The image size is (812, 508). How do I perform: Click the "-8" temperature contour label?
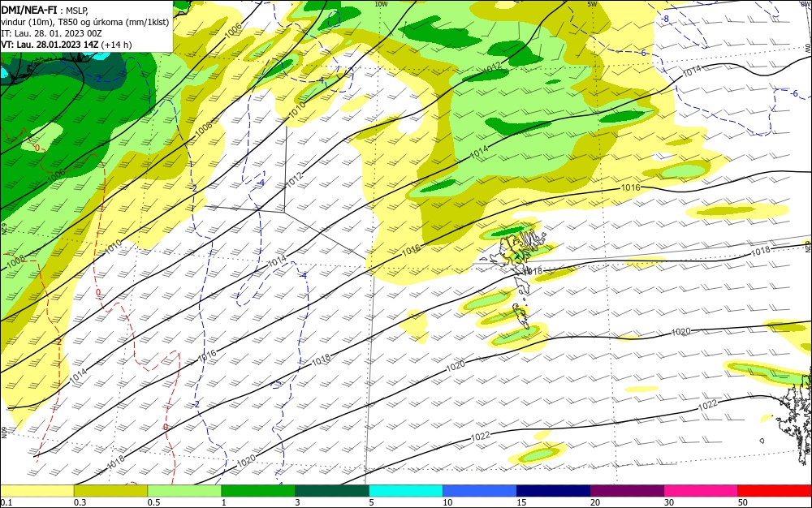(x=666, y=19)
